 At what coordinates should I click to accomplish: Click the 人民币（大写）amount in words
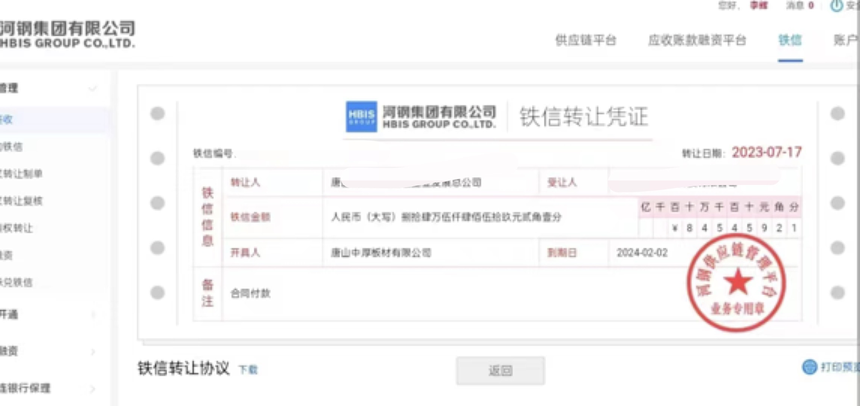446,217
